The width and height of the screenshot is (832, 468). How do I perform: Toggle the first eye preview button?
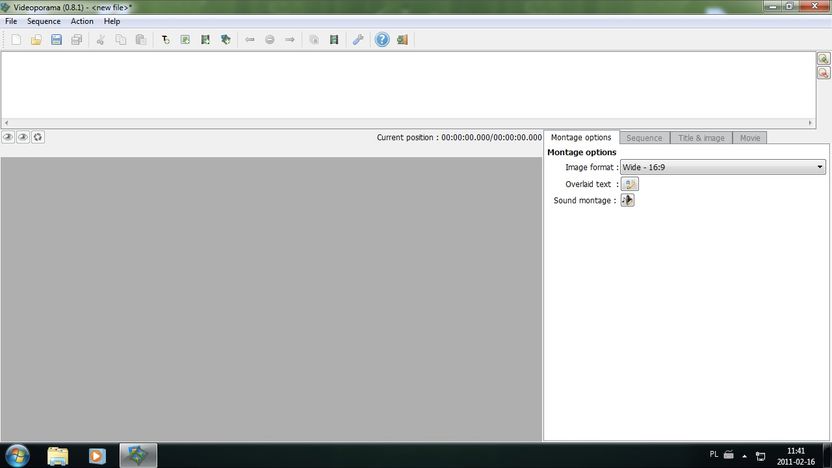coord(8,137)
